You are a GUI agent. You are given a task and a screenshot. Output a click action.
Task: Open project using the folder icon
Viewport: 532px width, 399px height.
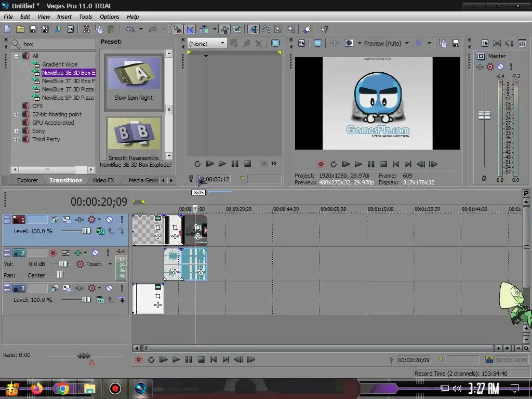point(20,29)
